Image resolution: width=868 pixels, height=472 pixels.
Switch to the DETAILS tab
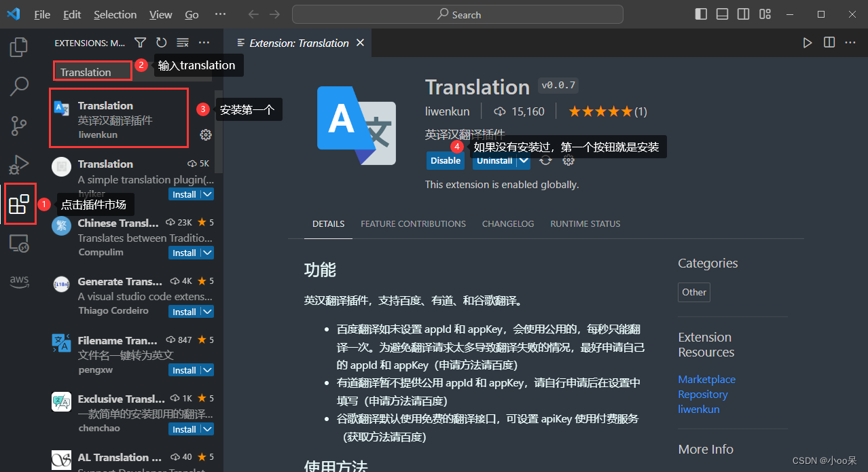(328, 223)
